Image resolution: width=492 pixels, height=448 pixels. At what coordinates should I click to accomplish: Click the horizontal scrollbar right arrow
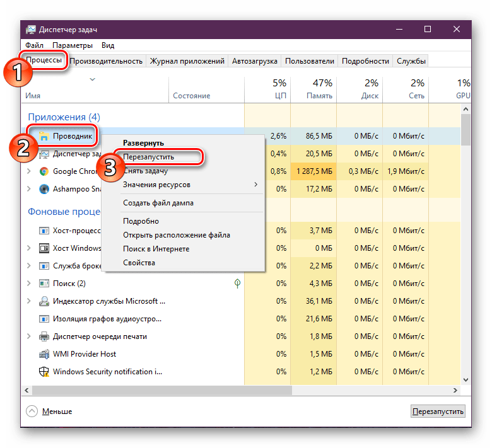click(455, 390)
